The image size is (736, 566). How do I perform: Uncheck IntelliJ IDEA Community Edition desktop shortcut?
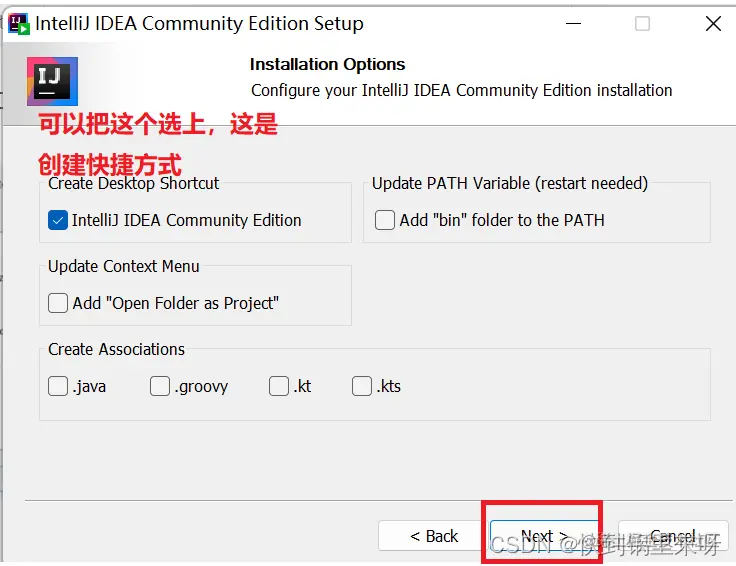tap(58, 220)
